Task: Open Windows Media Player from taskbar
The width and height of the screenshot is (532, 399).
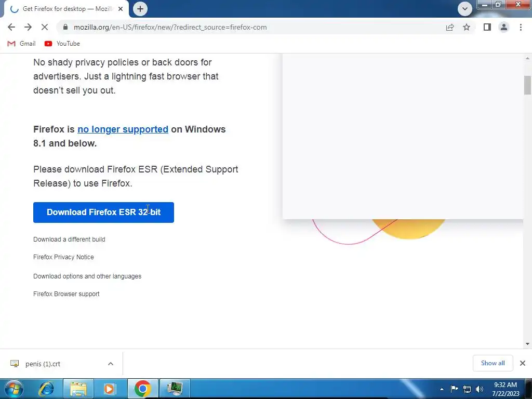Action: point(109,389)
